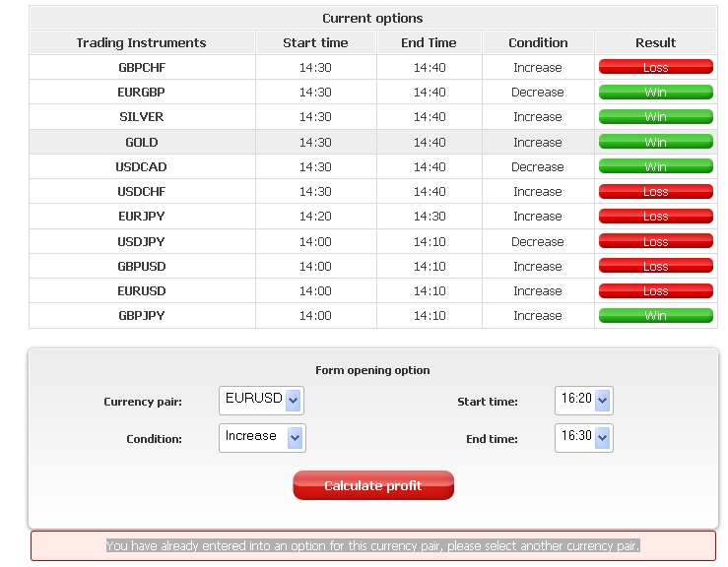Click the already-entered option error message
Screen dimensions: 728x567
coord(372,545)
